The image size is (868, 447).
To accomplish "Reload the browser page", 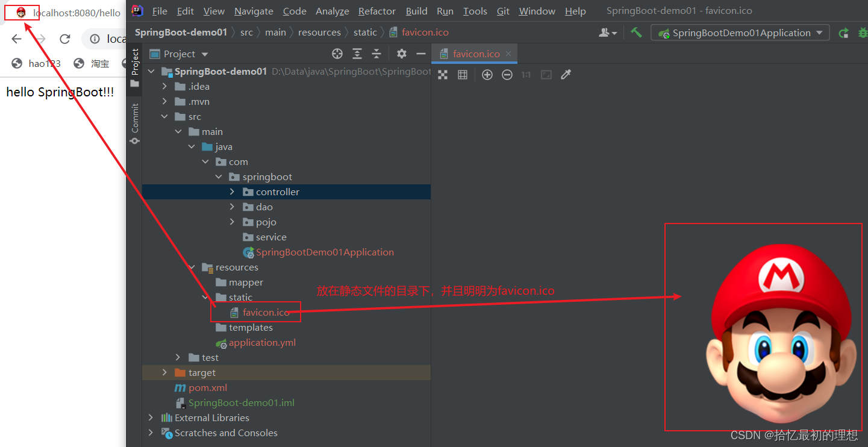I will (65, 39).
